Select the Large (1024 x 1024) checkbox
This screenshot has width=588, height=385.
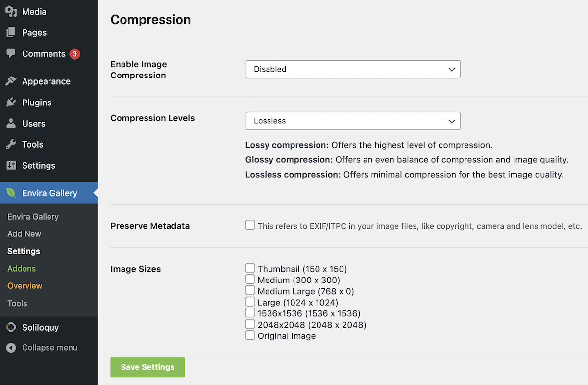tap(250, 302)
